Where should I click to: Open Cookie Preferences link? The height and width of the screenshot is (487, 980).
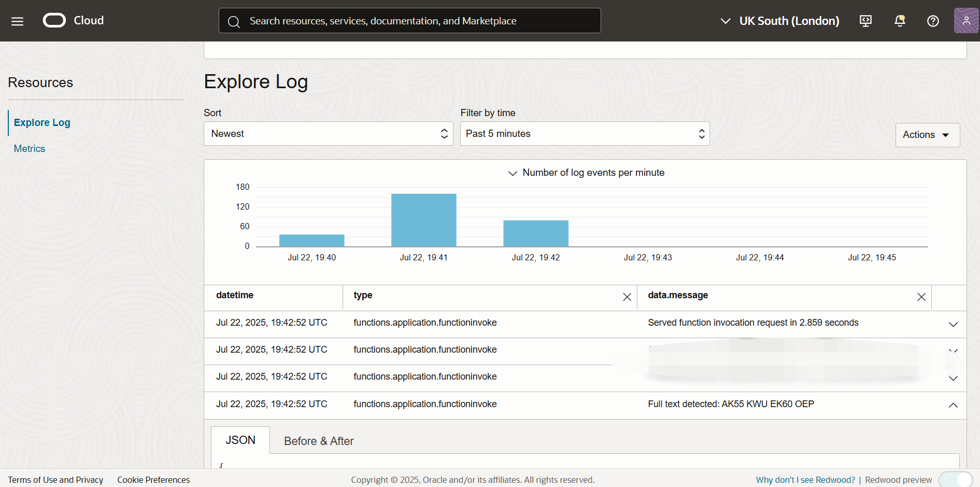[x=153, y=480]
